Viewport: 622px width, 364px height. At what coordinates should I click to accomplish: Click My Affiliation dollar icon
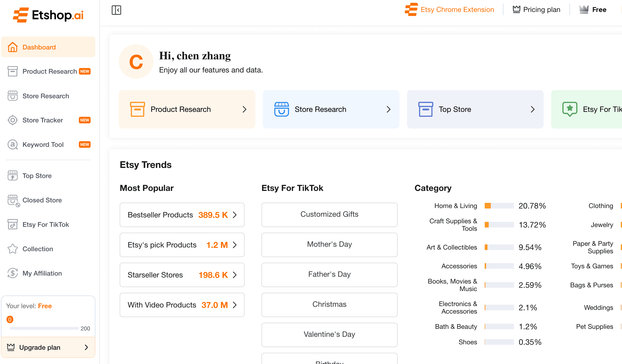(13, 273)
